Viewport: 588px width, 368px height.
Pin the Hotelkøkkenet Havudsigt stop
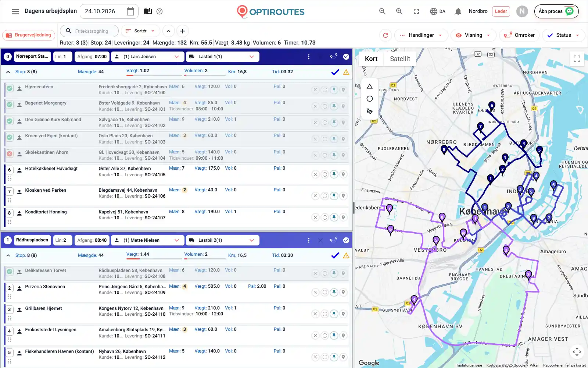coord(334,174)
